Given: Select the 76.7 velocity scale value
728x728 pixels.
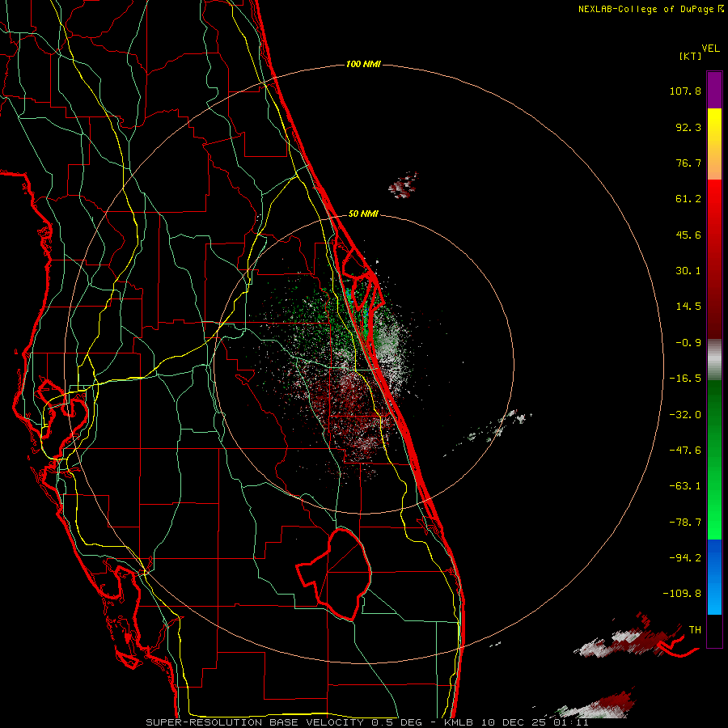Looking at the screenshot, I should (x=688, y=163).
